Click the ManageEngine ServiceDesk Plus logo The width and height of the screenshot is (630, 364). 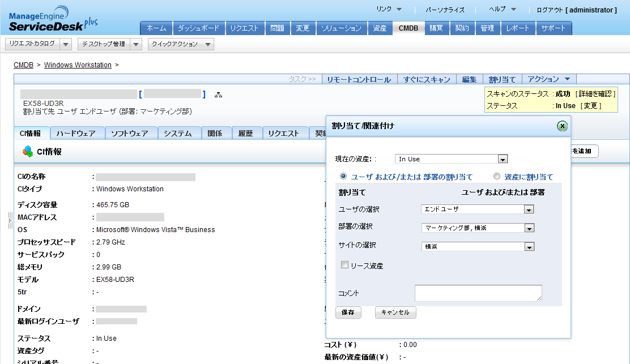point(53,19)
